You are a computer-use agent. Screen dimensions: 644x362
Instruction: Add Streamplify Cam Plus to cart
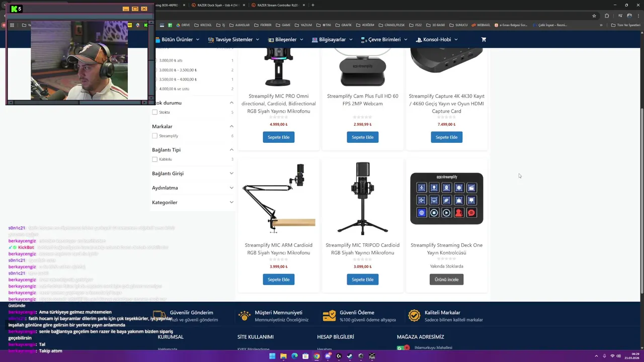click(x=362, y=137)
